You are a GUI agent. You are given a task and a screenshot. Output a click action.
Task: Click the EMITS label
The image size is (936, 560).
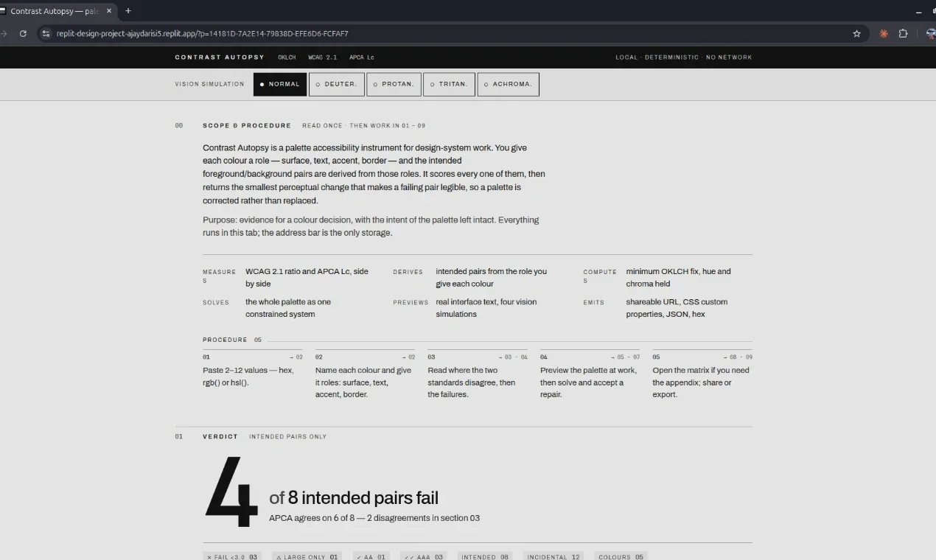click(593, 302)
